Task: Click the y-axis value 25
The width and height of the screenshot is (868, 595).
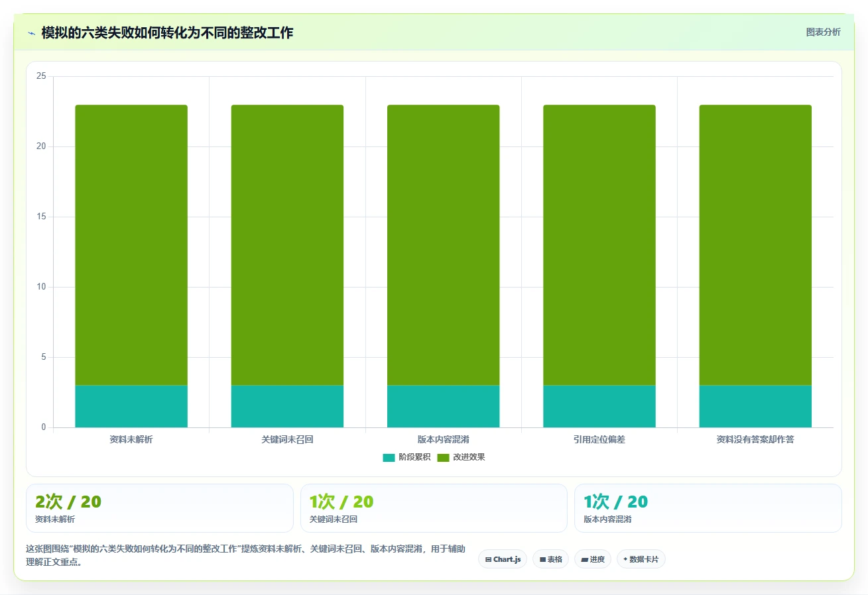Action: tap(41, 76)
